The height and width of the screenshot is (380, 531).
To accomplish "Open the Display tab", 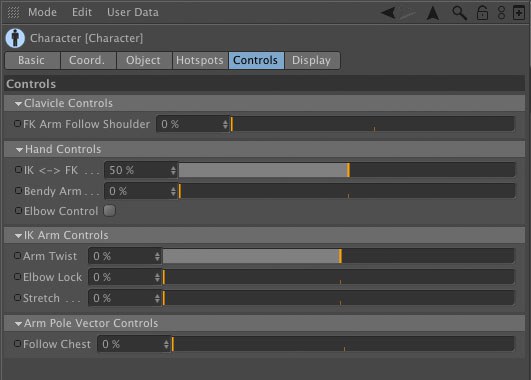I will (x=311, y=60).
